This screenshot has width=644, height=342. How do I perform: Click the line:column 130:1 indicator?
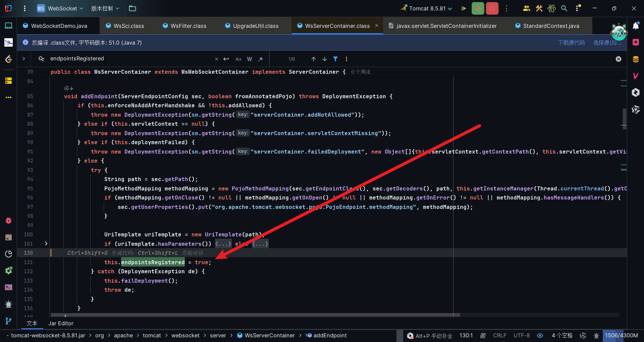[466, 335]
